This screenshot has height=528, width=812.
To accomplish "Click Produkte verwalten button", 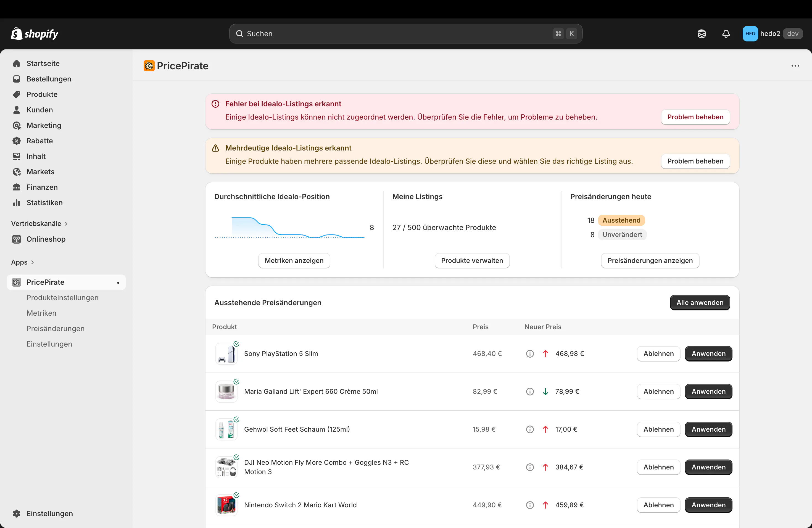I will (472, 261).
